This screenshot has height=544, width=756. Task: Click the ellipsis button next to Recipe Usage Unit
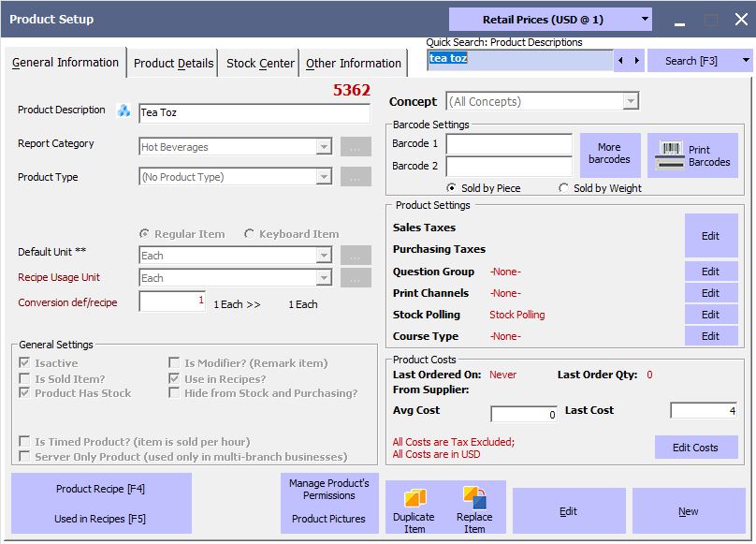[356, 278]
